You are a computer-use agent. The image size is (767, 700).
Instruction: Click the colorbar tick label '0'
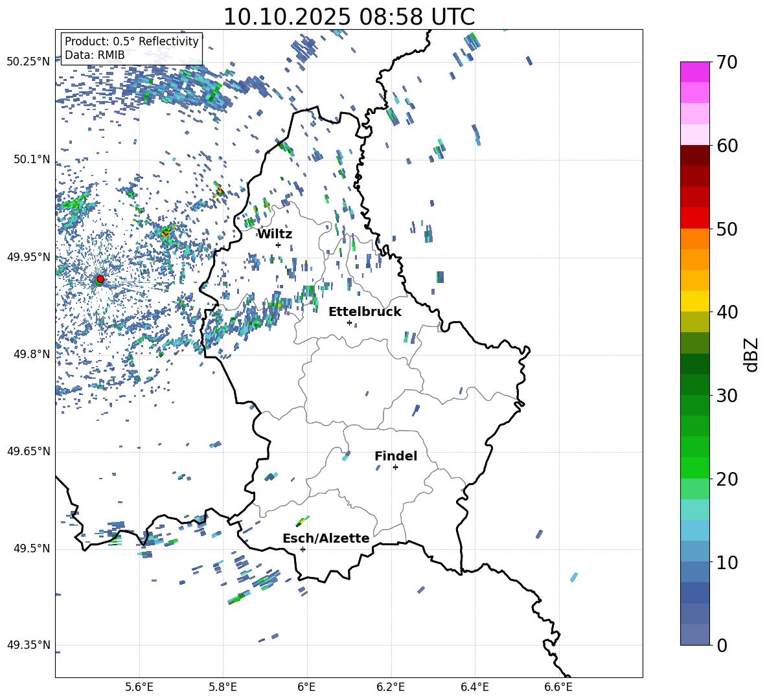pyautogui.click(x=722, y=645)
